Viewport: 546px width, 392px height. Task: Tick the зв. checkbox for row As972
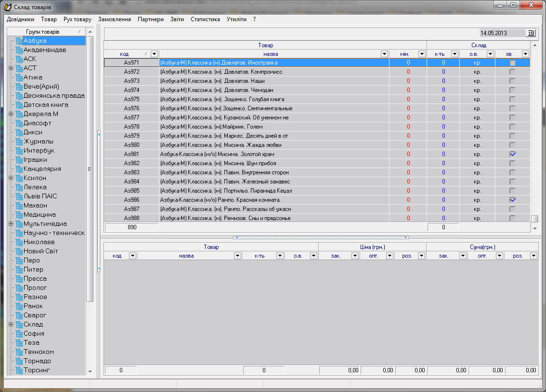pyautogui.click(x=513, y=72)
